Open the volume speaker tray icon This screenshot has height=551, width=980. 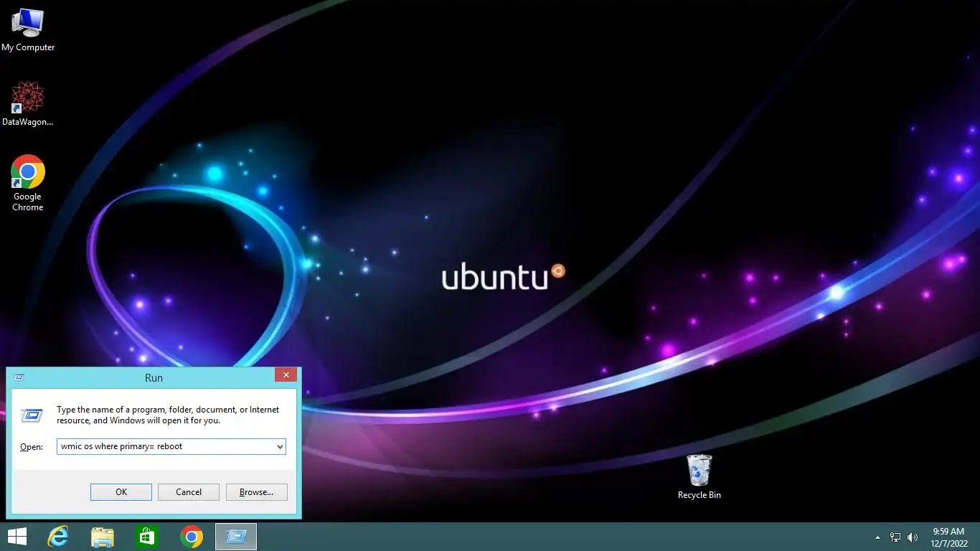tap(913, 537)
